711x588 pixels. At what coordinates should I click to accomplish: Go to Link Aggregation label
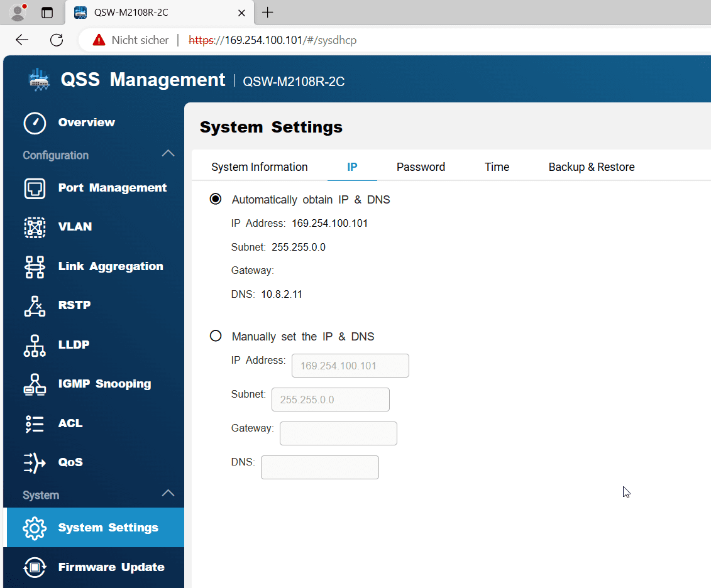point(111,266)
